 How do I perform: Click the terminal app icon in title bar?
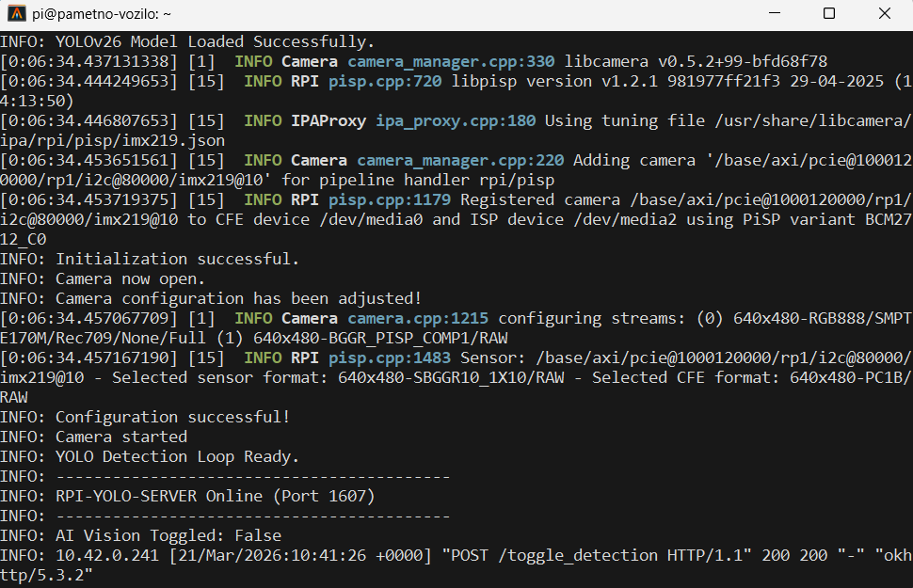coord(17,14)
